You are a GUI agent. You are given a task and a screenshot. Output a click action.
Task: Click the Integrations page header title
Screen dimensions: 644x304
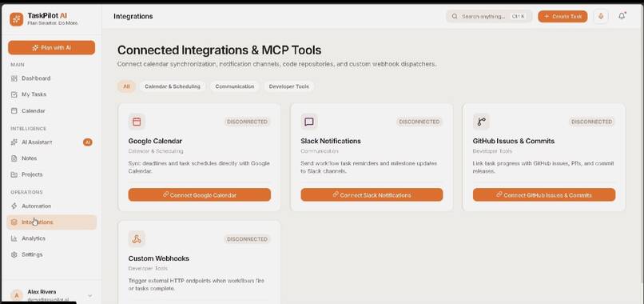[x=133, y=17]
